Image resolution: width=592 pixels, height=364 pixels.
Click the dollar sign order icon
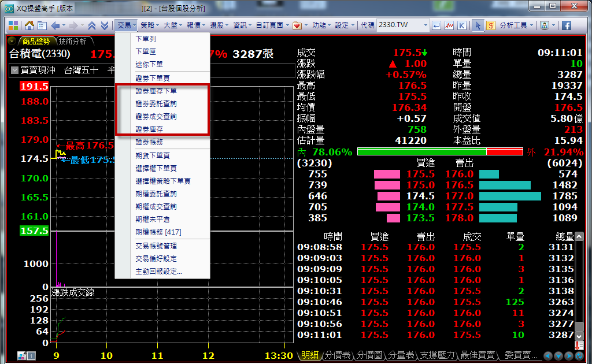(491, 25)
